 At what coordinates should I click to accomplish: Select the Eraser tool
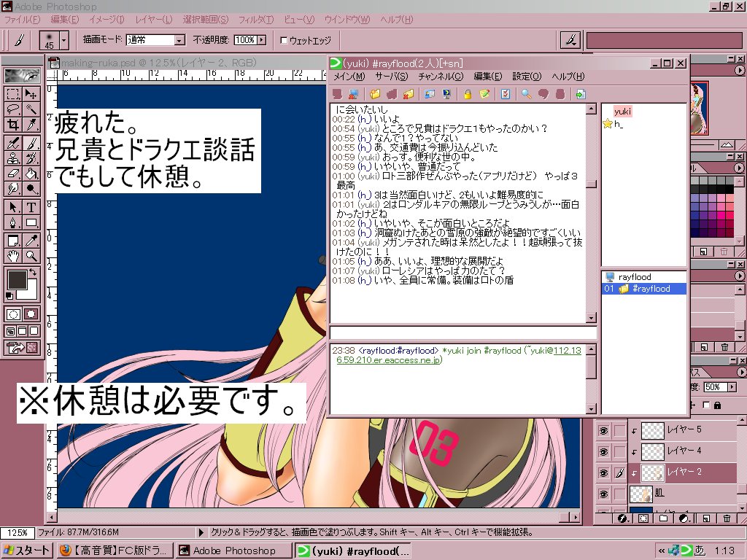[13, 173]
